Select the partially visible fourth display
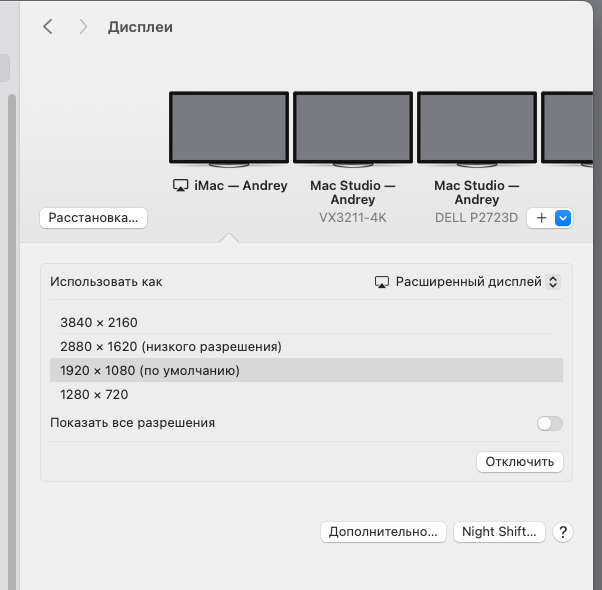 pos(567,129)
